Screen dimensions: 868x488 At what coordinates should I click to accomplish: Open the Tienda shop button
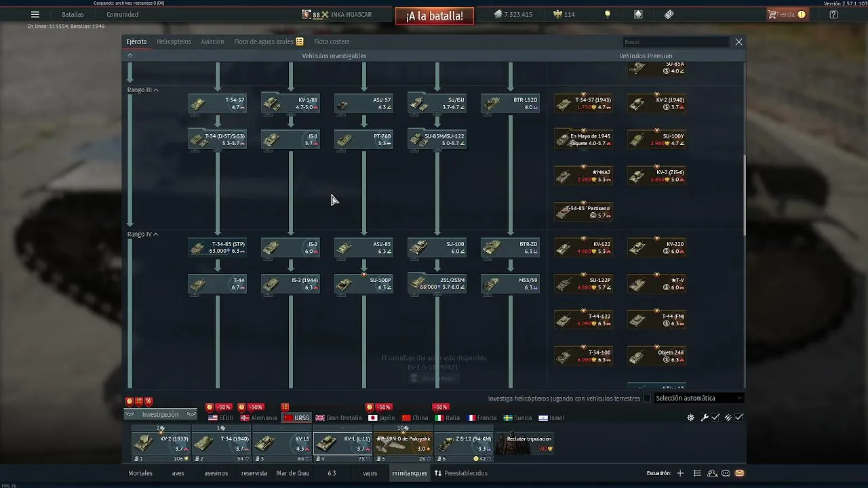coord(787,14)
